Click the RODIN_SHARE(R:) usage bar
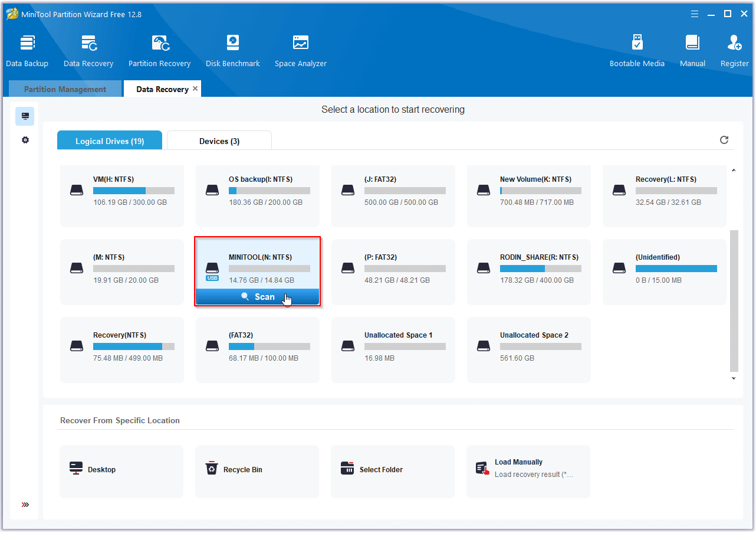This screenshot has height=533, width=756. tap(541, 269)
